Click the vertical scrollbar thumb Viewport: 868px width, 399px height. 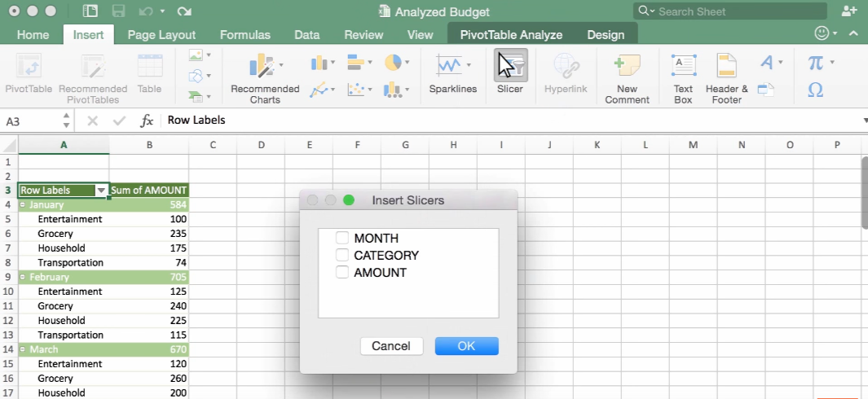pyautogui.click(x=864, y=191)
